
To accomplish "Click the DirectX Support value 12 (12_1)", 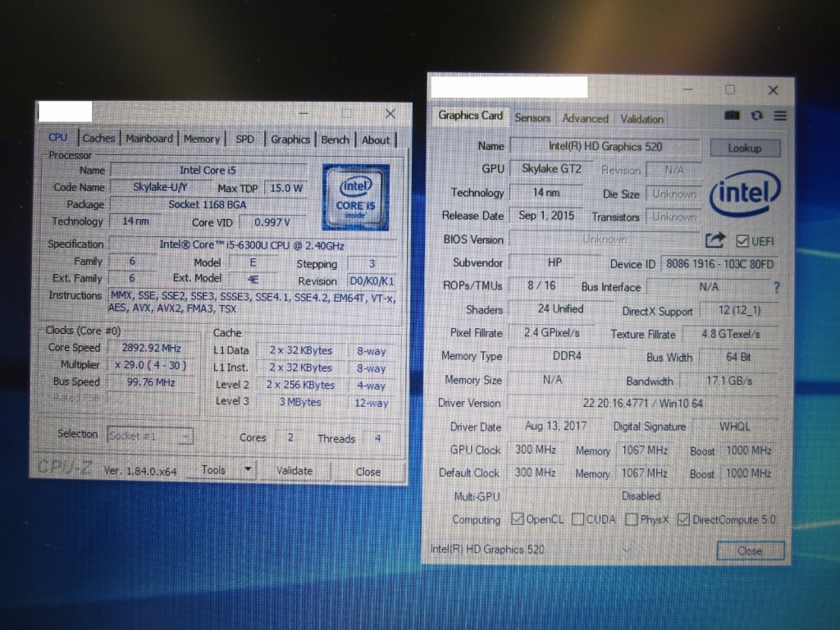I will 739,310.
